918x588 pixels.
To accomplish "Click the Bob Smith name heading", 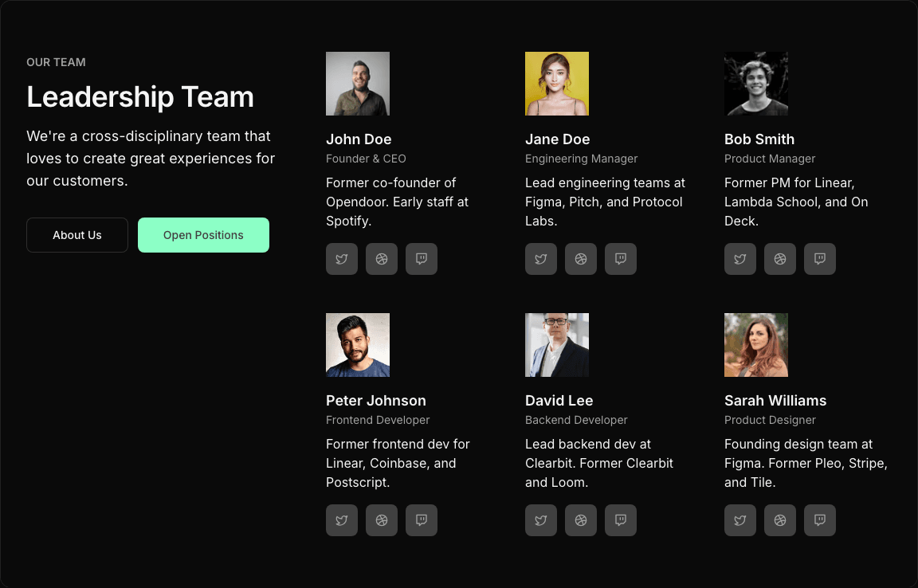I will click(759, 139).
